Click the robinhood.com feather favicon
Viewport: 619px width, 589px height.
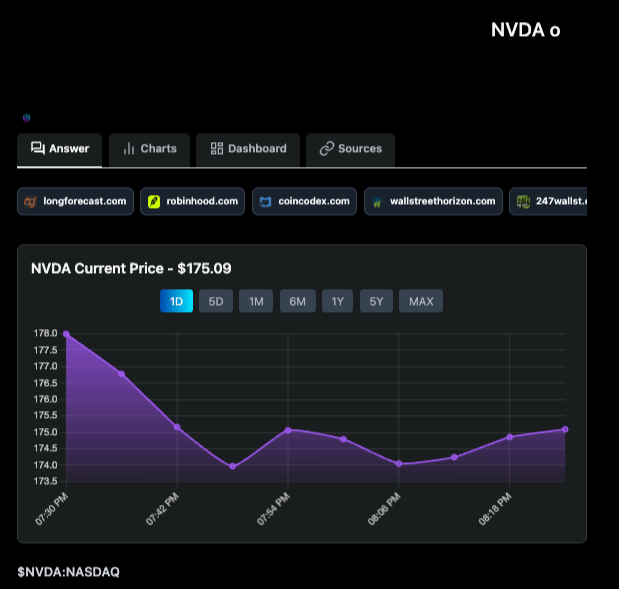(154, 202)
